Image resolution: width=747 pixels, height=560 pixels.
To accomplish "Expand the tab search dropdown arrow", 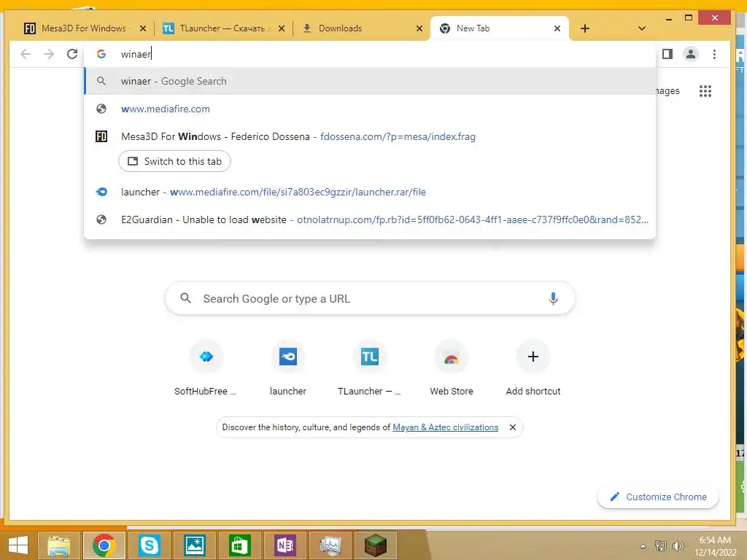I will (642, 28).
